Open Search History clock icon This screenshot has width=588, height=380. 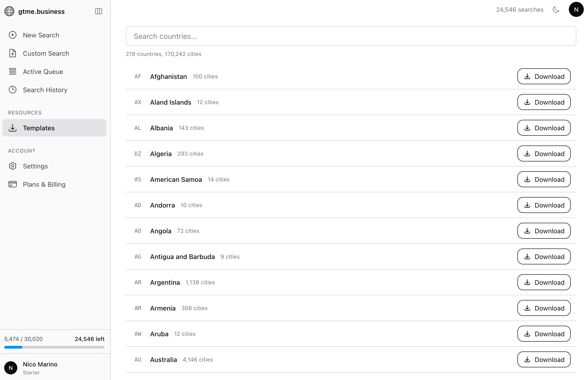pyautogui.click(x=13, y=90)
